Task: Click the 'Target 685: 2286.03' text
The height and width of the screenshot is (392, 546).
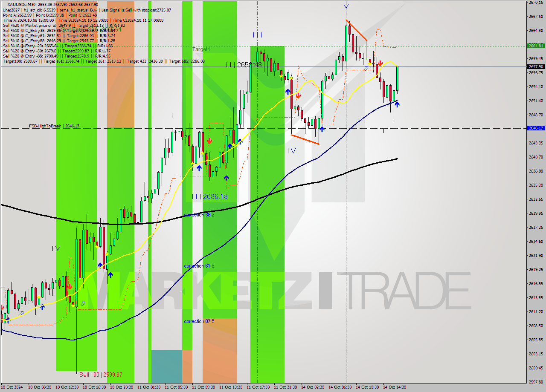Action: pos(187,61)
